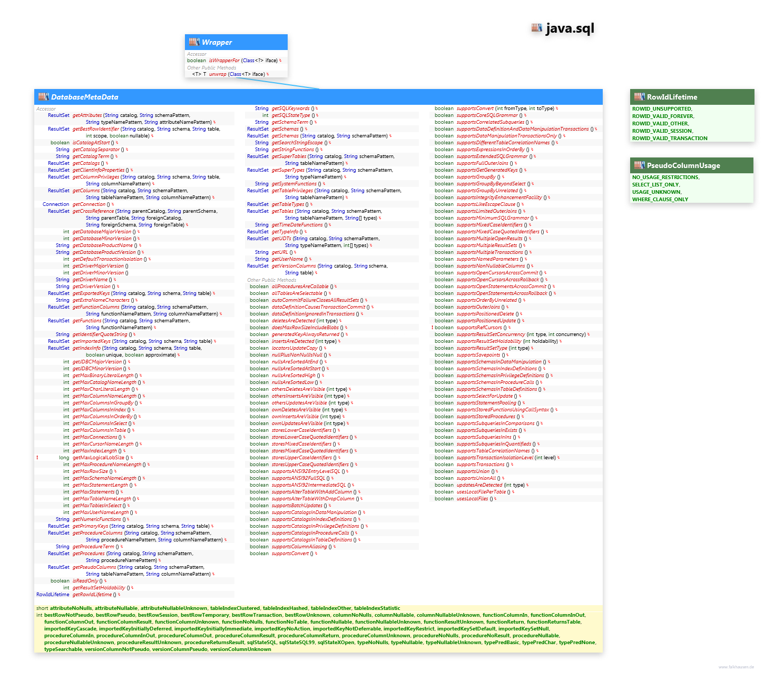The image size is (784, 691).
Task: Select WHERE_CLAUSE_ONLY constant
Action: pyautogui.click(x=660, y=200)
